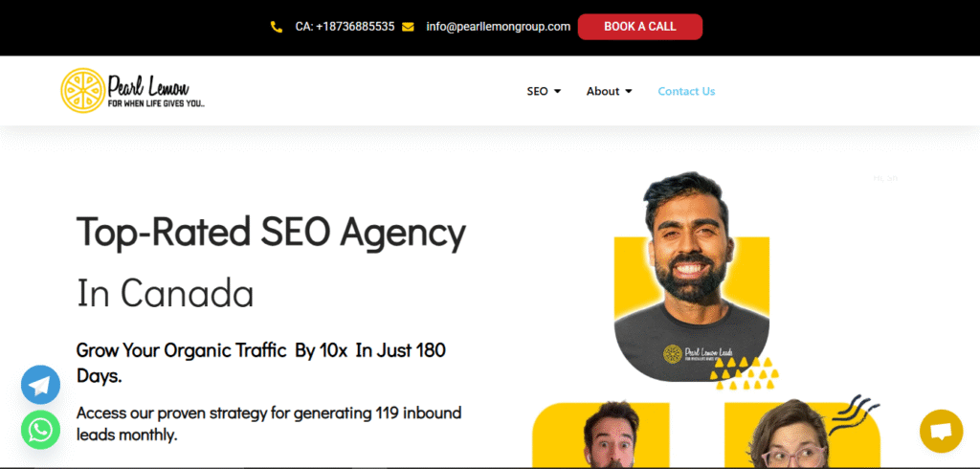Click the smiling bearded man photo
This screenshot has height=469, width=980.
click(691, 277)
